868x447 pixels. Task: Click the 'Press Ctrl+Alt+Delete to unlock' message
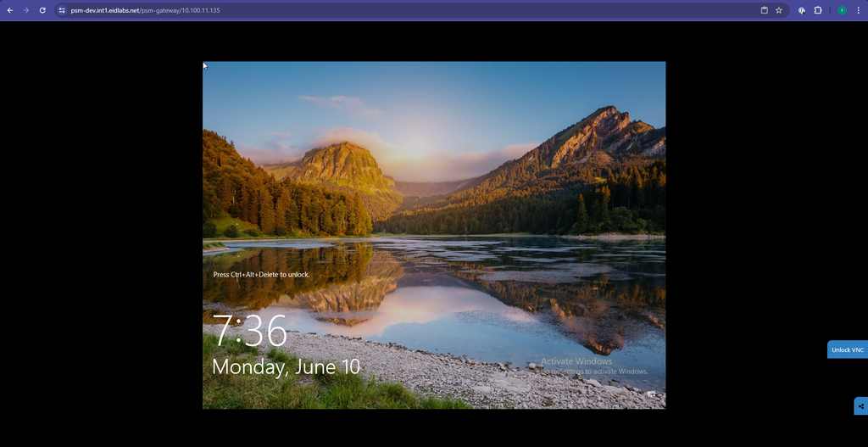[x=261, y=275]
